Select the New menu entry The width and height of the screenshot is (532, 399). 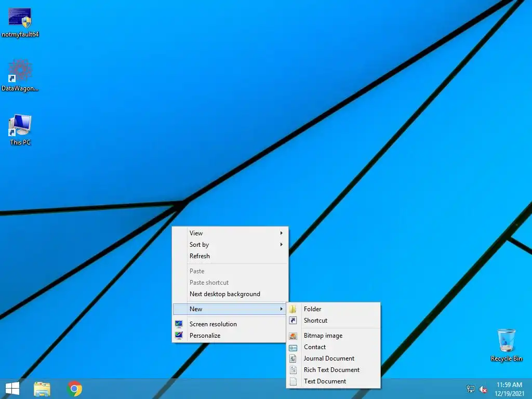[230, 309]
